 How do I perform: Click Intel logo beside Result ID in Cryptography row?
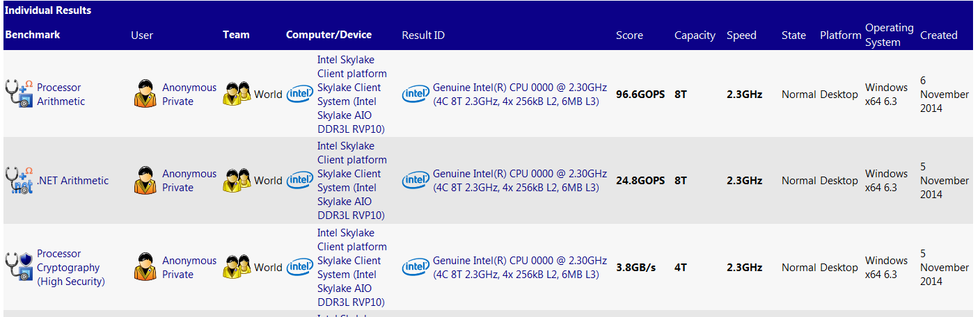416,267
